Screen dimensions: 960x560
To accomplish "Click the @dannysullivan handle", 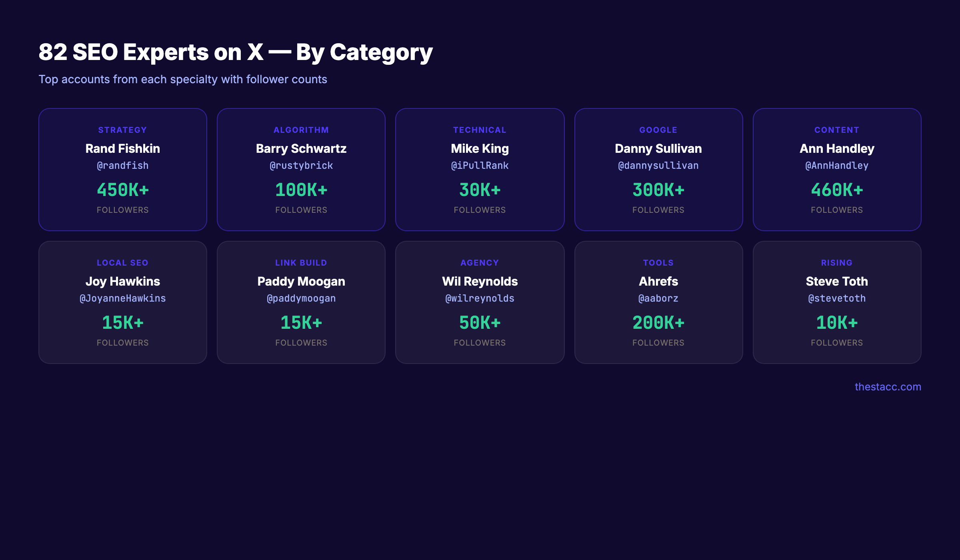I will click(x=658, y=166).
